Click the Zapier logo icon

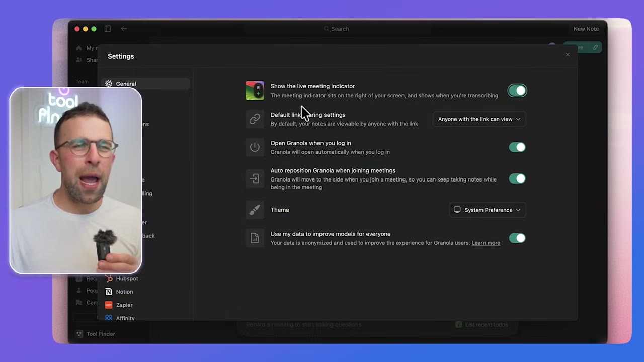[x=109, y=305]
